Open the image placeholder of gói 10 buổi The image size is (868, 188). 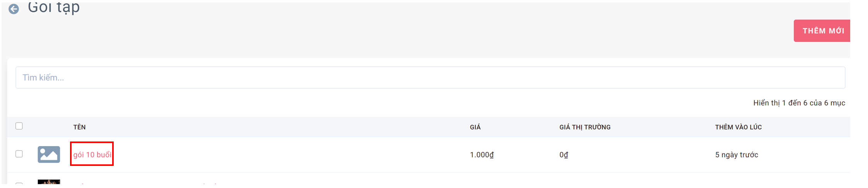pos(49,154)
